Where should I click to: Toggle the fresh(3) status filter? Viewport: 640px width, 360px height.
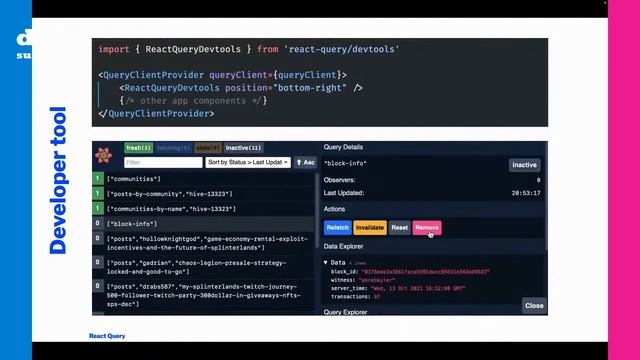[138, 148]
